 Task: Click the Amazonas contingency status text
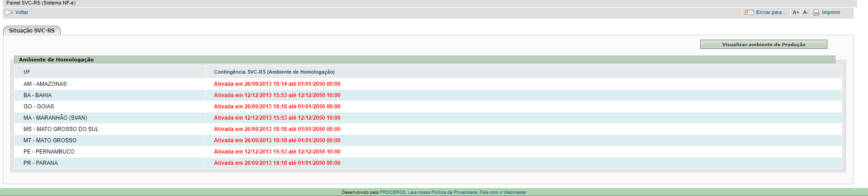tap(277, 84)
